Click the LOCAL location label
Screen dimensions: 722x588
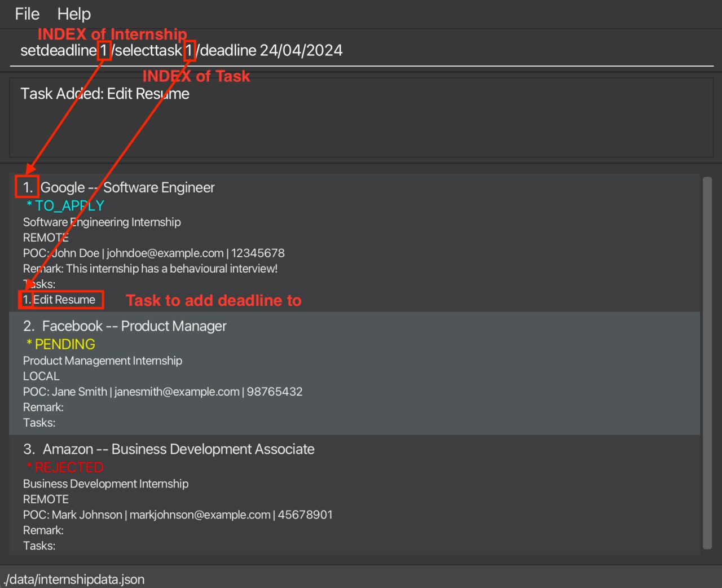(41, 376)
